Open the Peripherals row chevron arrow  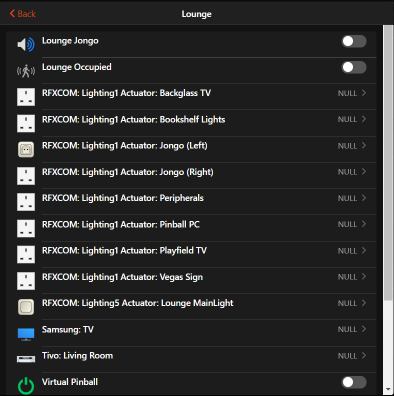364,198
